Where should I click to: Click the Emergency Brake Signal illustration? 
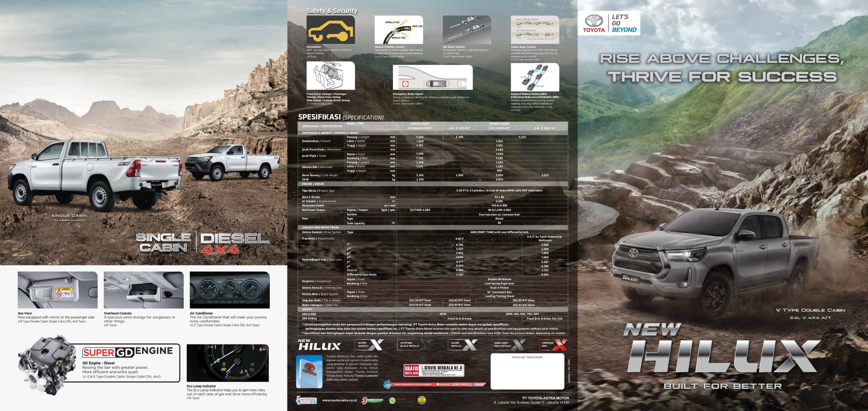pyautogui.click(x=432, y=78)
